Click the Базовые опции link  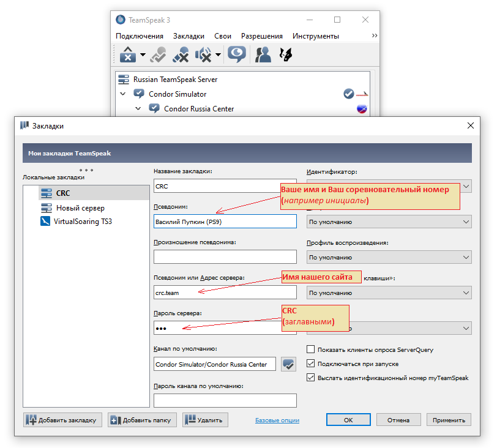click(277, 420)
